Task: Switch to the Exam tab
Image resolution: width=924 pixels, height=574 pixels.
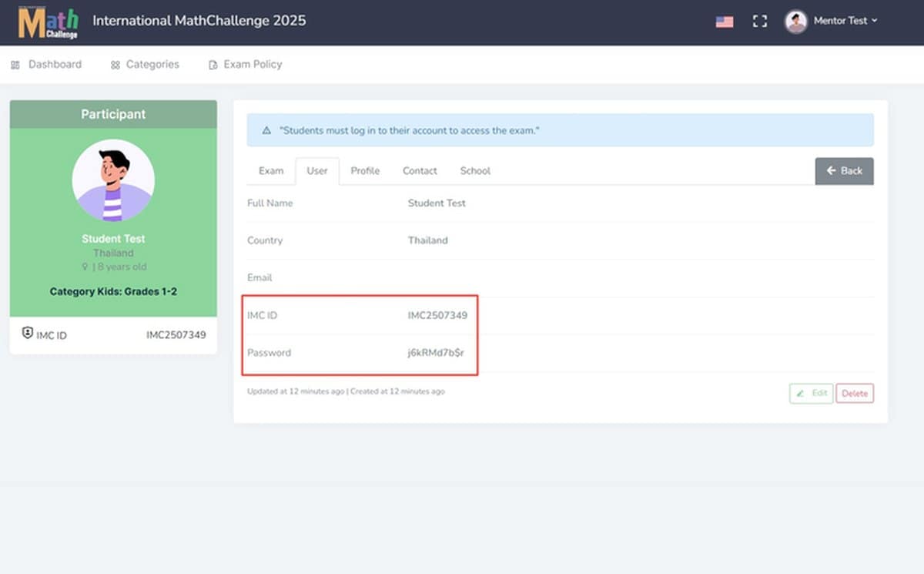Action: [271, 171]
